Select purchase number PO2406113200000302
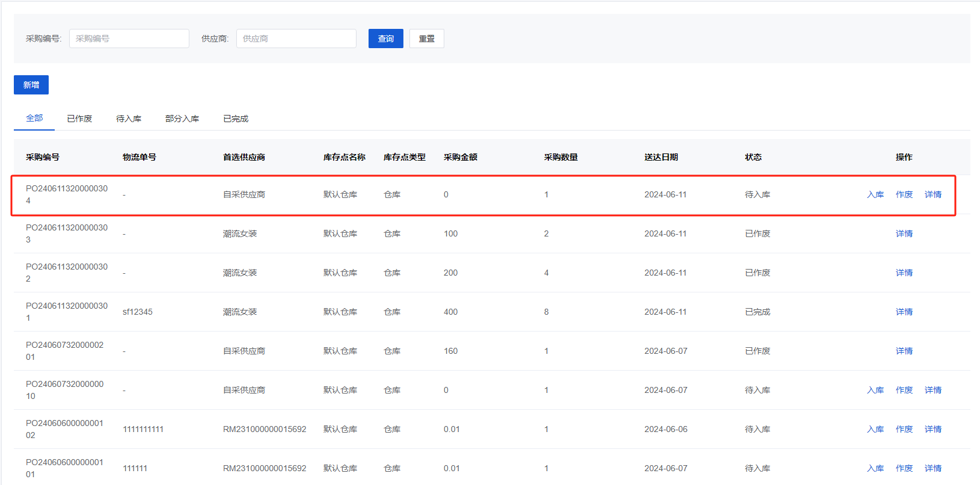This screenshot has width=980, height=485. pos(67,273)
